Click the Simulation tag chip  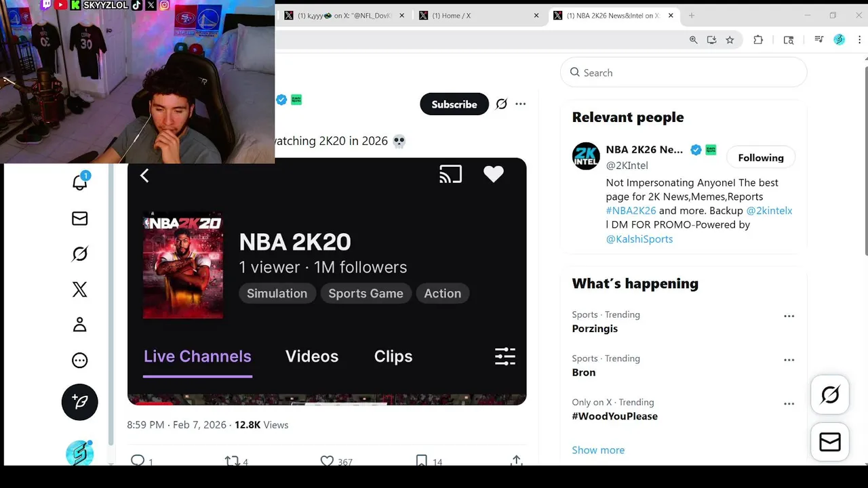277,293
